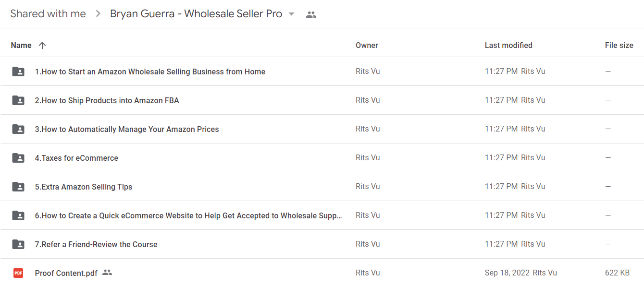Screen dimensions: 644x286
Task: Click the folder icon beside Extra Amazon Selling Tips
Action: click(18, 187)
